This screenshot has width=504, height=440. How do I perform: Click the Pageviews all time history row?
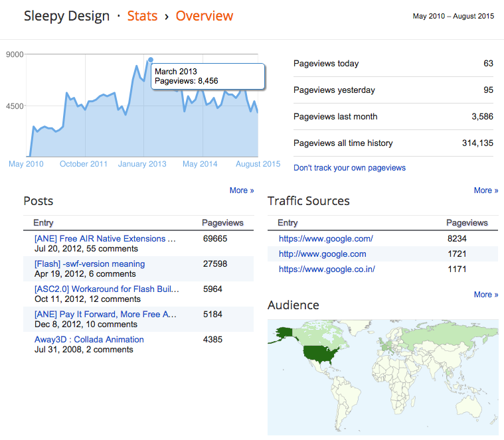pyautogui.click(x=393, y=143)
